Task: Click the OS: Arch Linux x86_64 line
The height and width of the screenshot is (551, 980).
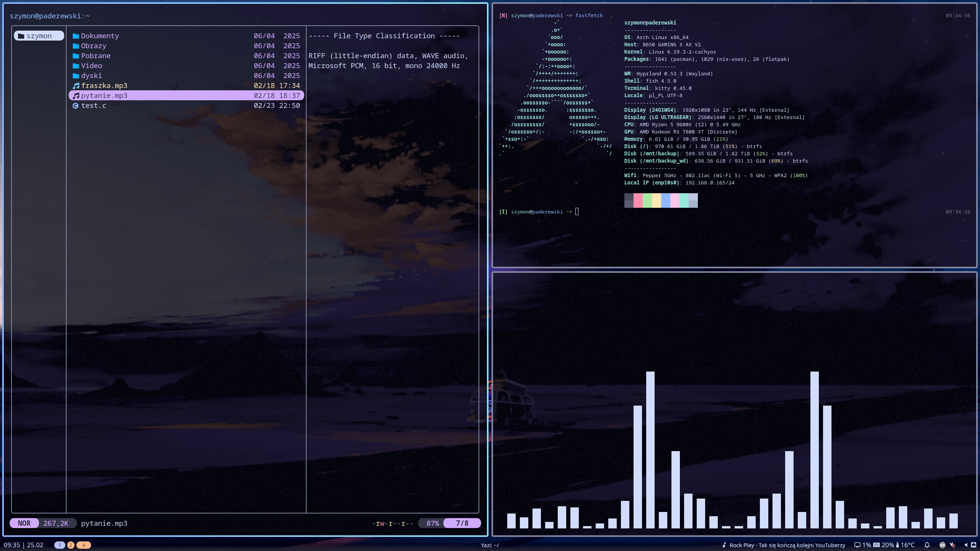Action: pyautogui.click(x=657, y=37)
